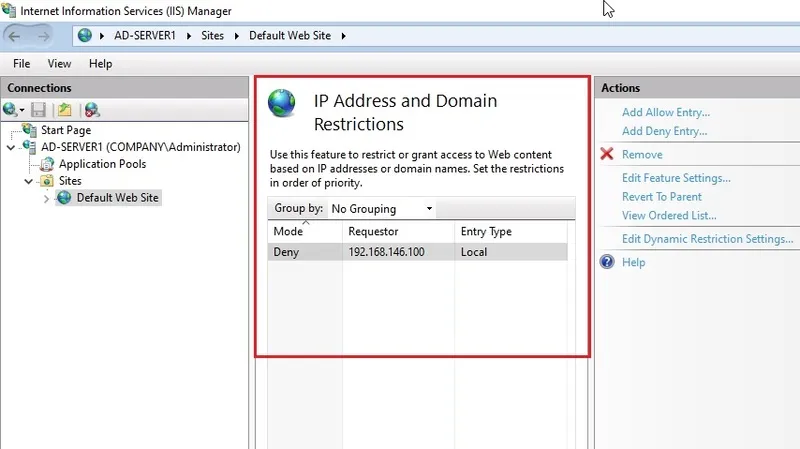The image size is (800, 449).
Task: Sort by the Mode column header
Action: [x=305, y=232]
